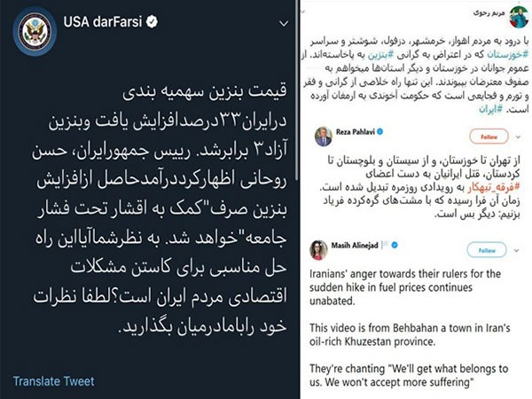This screenshot has width=532, height=399.
Task: Click Masih Alinejad's verified badge
Action: pos(395,245)
